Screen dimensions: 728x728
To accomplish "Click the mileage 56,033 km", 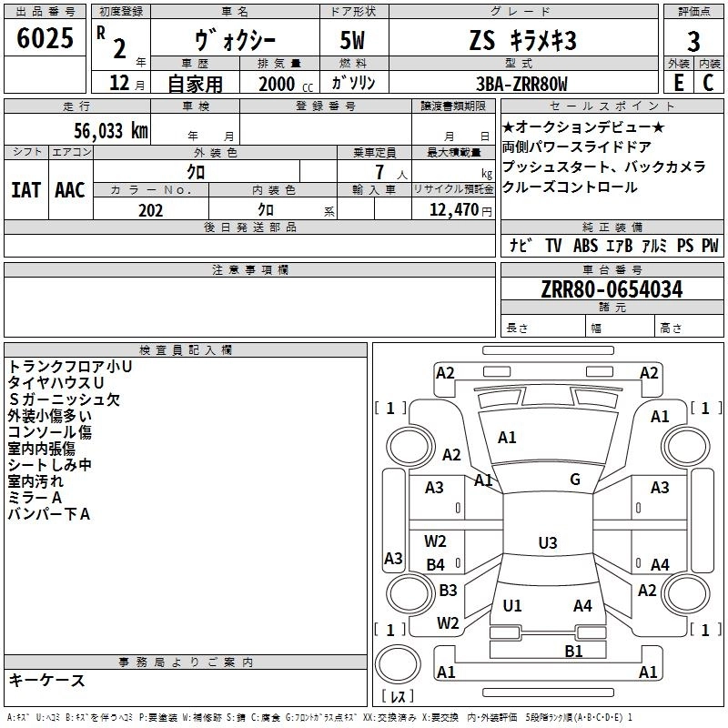I will coord(111,131).
